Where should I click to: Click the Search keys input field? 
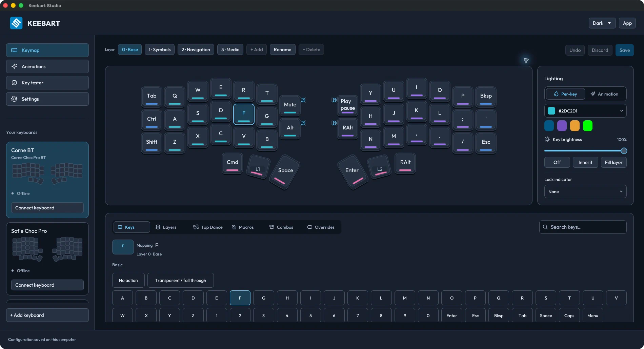pyautogui.click(x=583, y=227)
